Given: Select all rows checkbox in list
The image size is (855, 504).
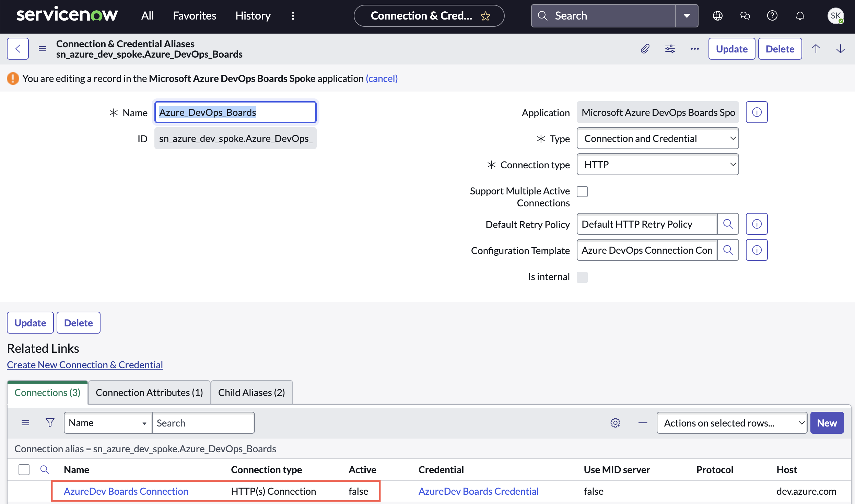Looking at the screenshot, I should click(x=24, y=469).
